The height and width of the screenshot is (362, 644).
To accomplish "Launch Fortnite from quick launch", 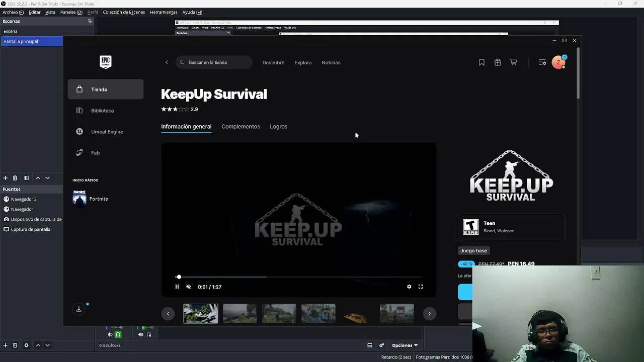I will pyautogui.click(x=91, y=199).
